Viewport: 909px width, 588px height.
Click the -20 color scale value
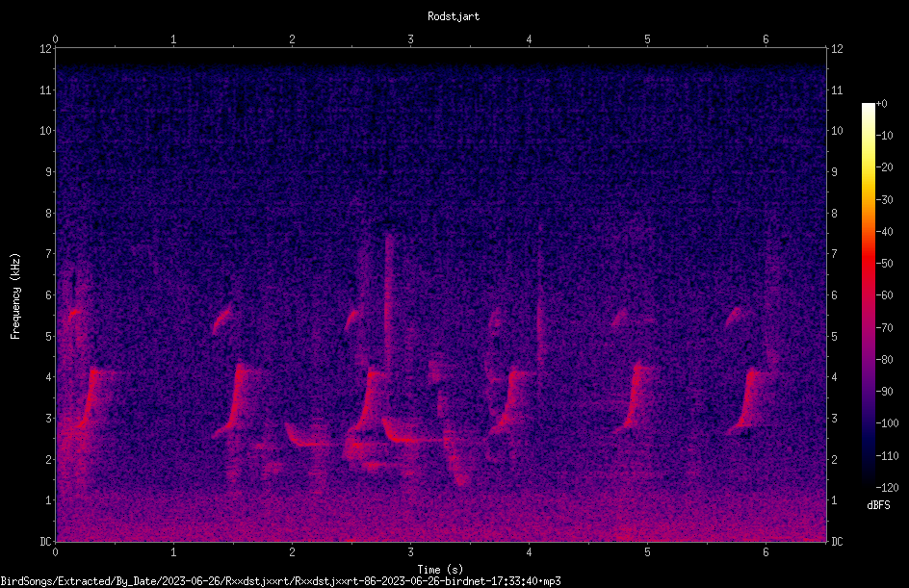coord(885,167)
